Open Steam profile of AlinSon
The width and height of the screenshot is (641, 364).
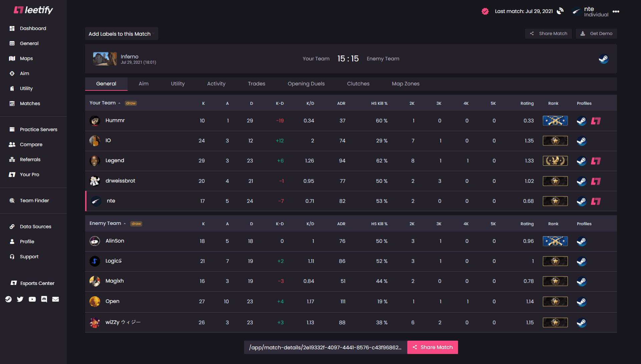tap(582, 241)
